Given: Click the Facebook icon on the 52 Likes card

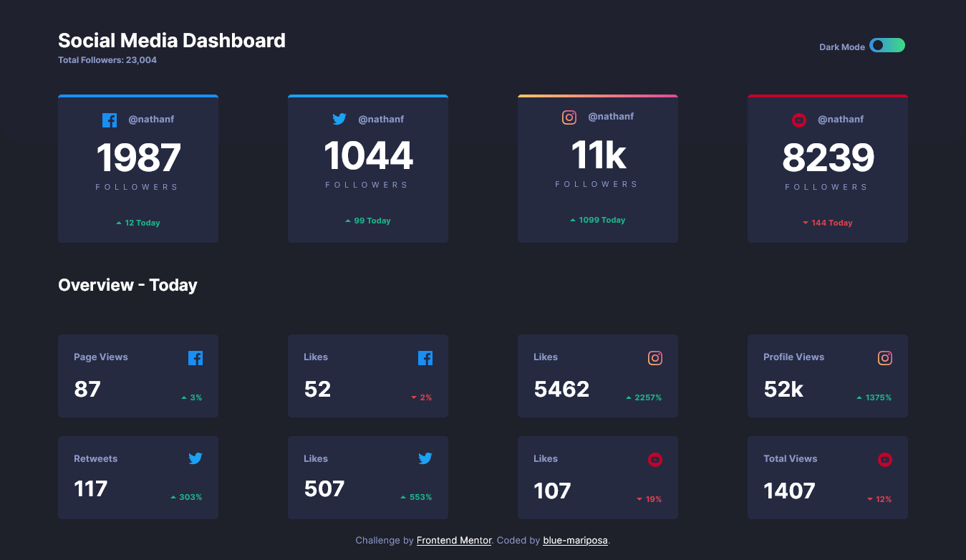Looking at the screenshot, I should tap(425, 358).
